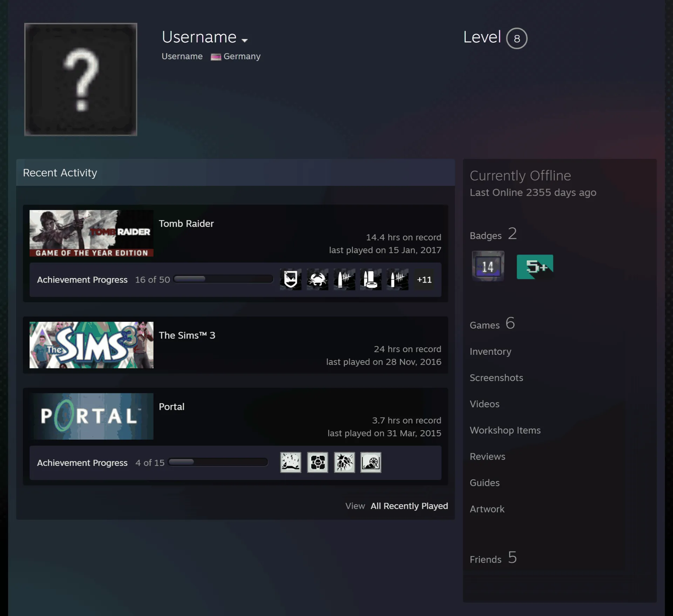Open the Screenshots link
Viewport: 673px width, 616px height.
point(496,378)
